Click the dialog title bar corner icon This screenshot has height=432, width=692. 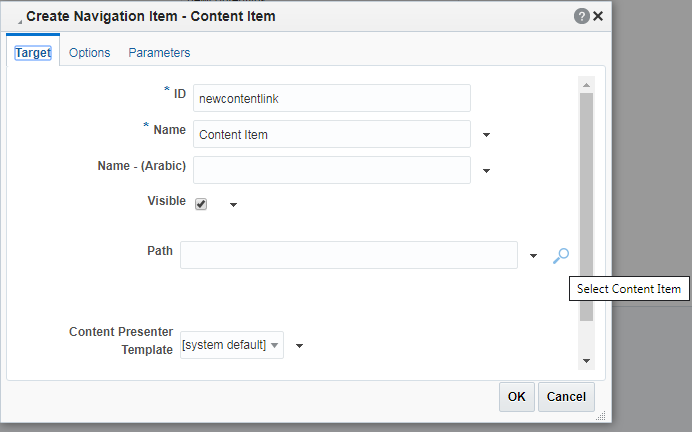(19, 22)
